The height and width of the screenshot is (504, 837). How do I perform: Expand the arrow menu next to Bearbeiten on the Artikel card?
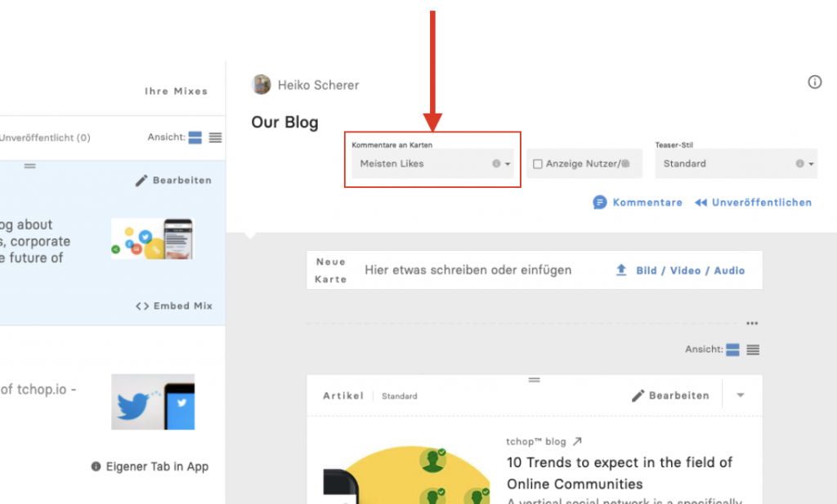(741, 395)
